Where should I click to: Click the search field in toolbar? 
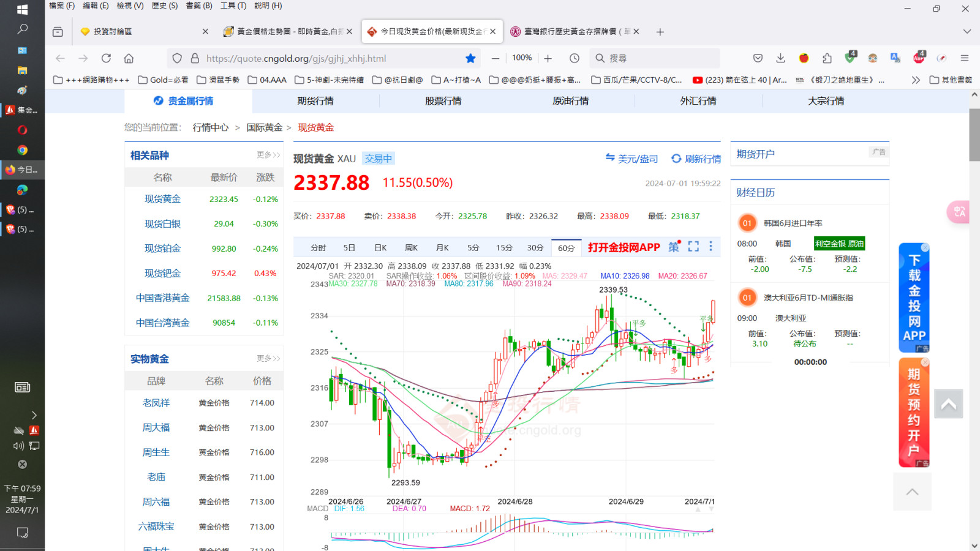pyautogui.click(x=654, y=58)
